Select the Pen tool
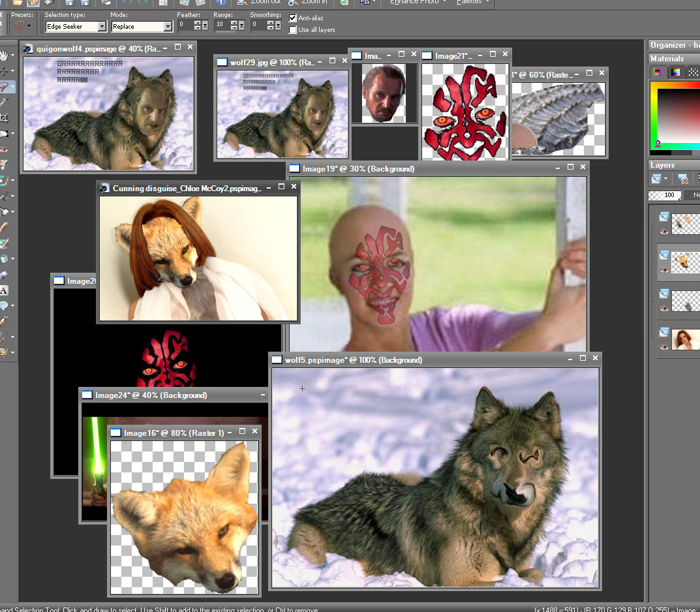 tap(4, 322)
